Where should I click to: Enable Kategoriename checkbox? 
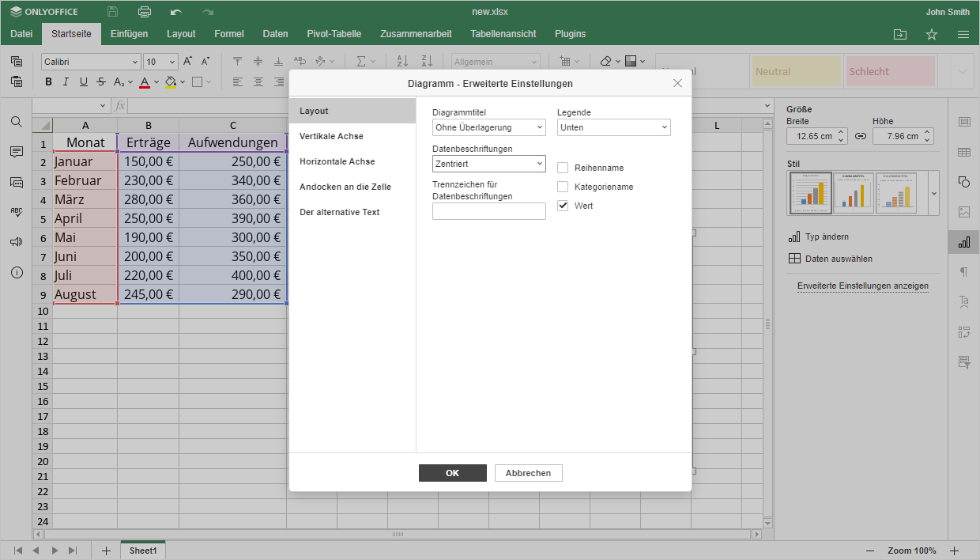coord(563,187)
